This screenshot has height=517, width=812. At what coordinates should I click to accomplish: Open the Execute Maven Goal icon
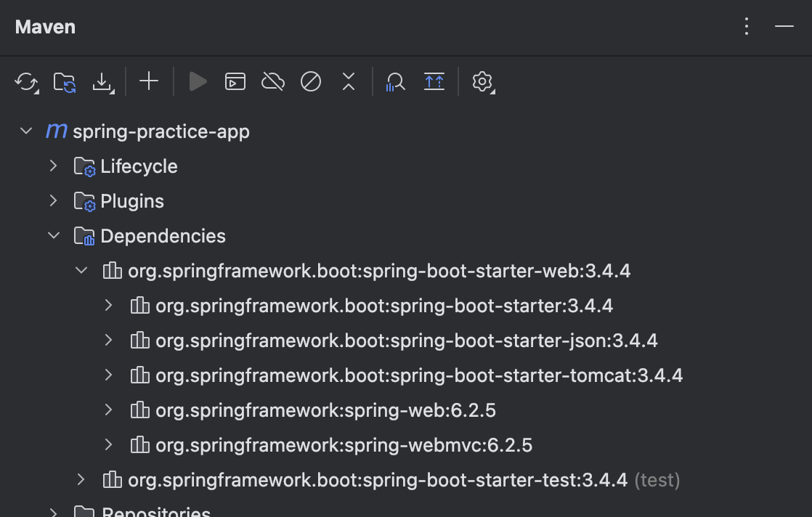point(235,81)
